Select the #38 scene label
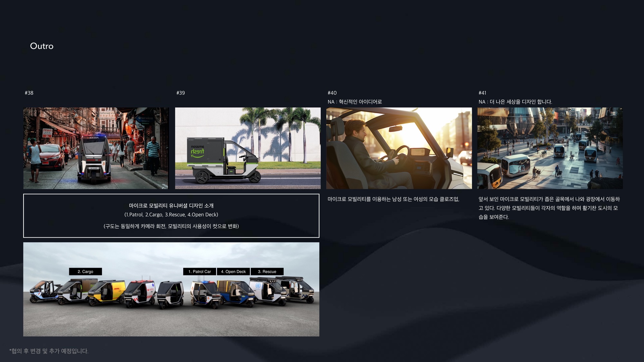The image size is (644, 362). click(x=29, y=93)
